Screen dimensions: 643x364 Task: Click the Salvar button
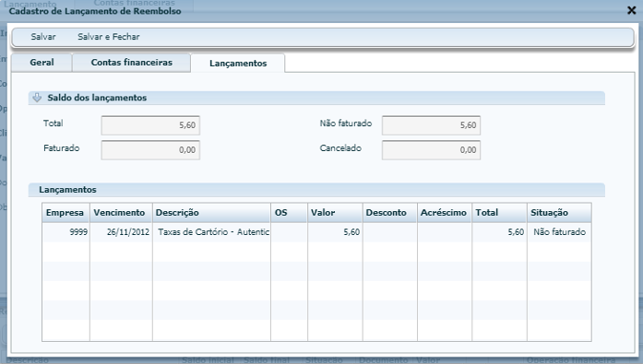[43, 37]
